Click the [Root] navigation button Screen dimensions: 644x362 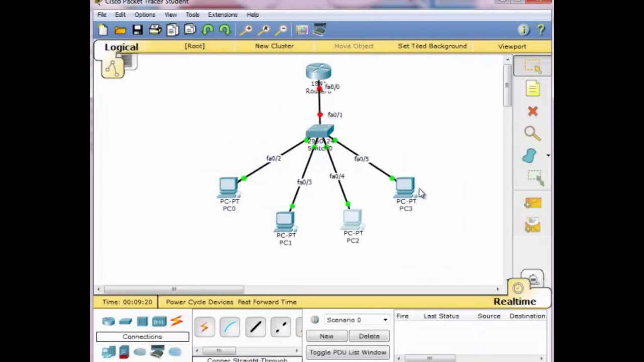[195, 46]
